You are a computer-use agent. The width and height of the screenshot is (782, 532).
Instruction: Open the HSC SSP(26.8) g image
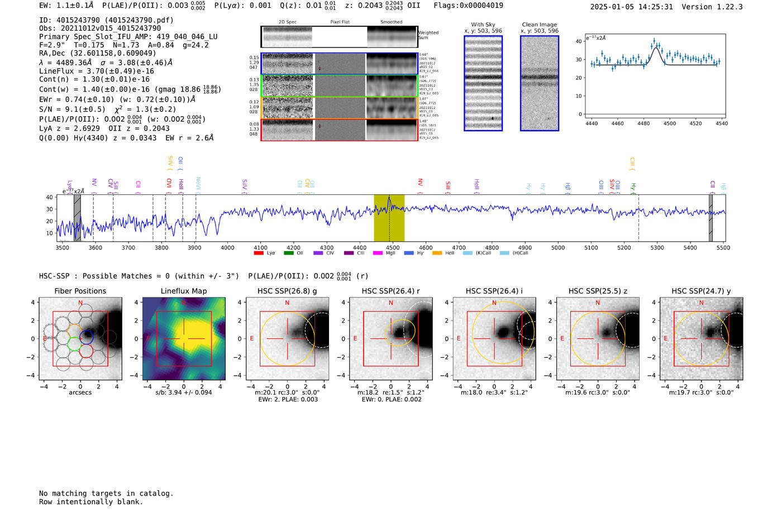(x=288, y=339)
